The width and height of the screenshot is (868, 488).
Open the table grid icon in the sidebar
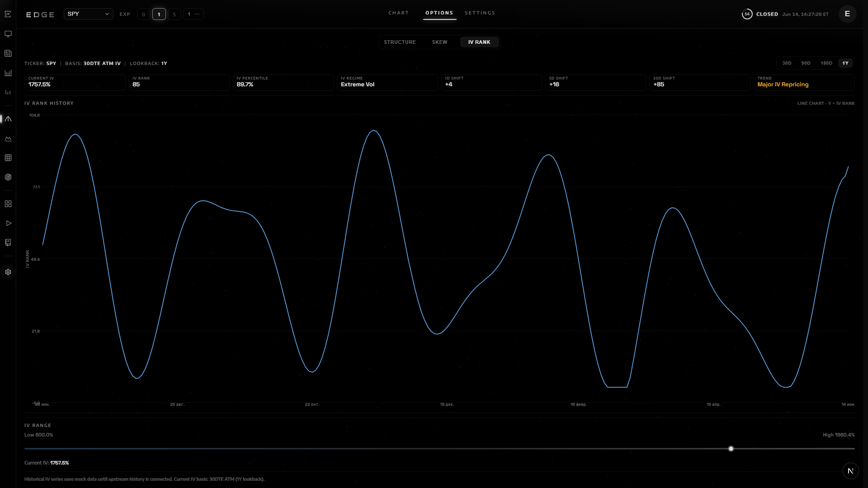coord(8,158)
